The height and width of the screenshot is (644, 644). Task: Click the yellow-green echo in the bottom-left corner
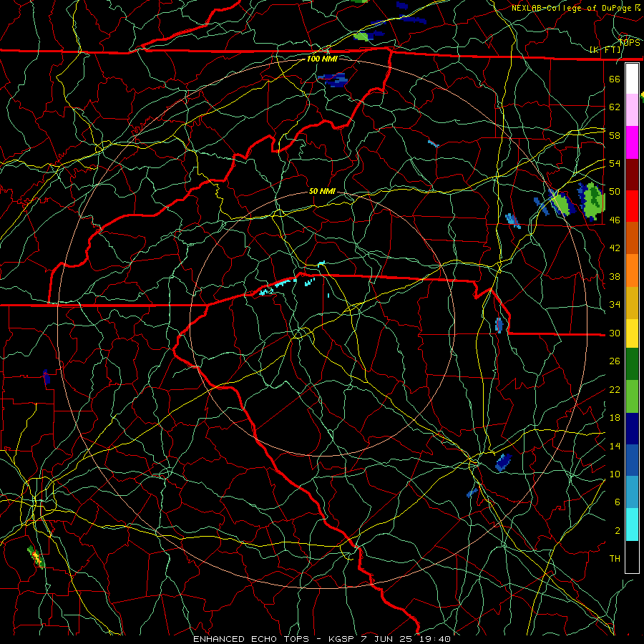pyautogui.click(x=36, y=557)
